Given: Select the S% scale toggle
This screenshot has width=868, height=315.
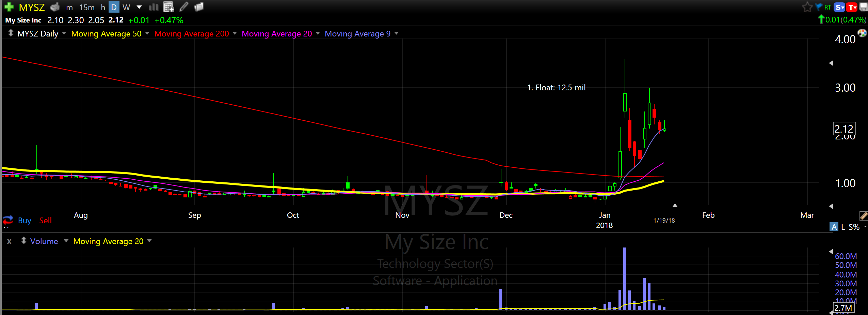Looking at the screenshot, I should click(854, 227).
